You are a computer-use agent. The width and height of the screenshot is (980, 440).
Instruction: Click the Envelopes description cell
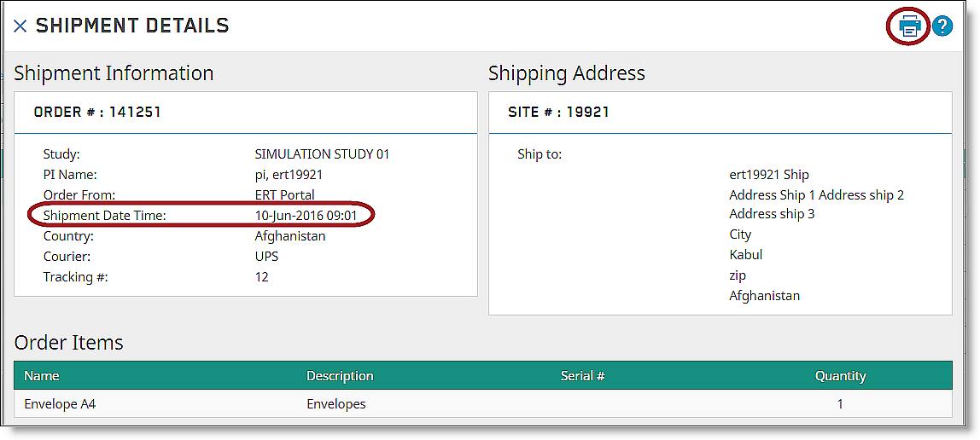335,404
